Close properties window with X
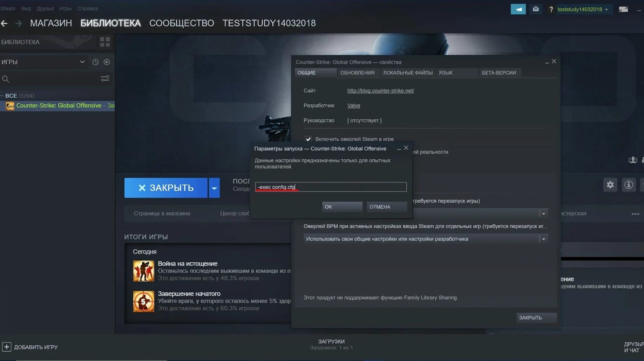 pyautogui.click(x=554, y=61)
